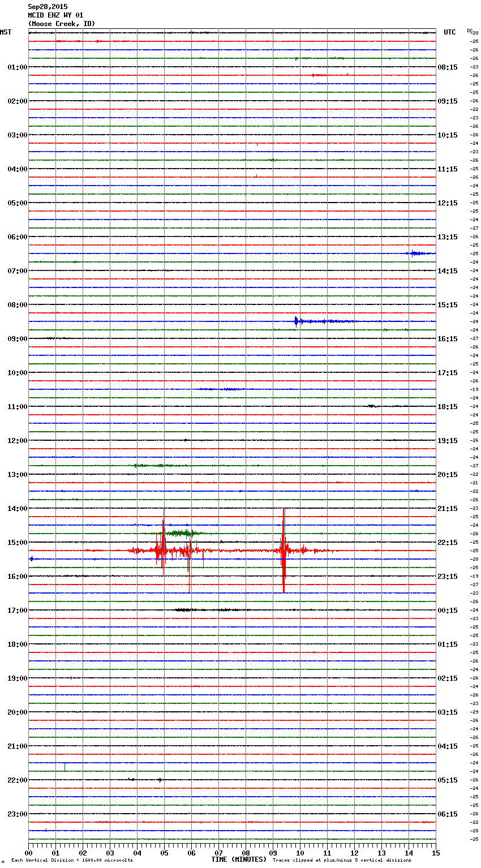Select the 08:00 MST row label
Viewport: 481px width, 868px height.
pyautogui.click(x=18, y=305)
